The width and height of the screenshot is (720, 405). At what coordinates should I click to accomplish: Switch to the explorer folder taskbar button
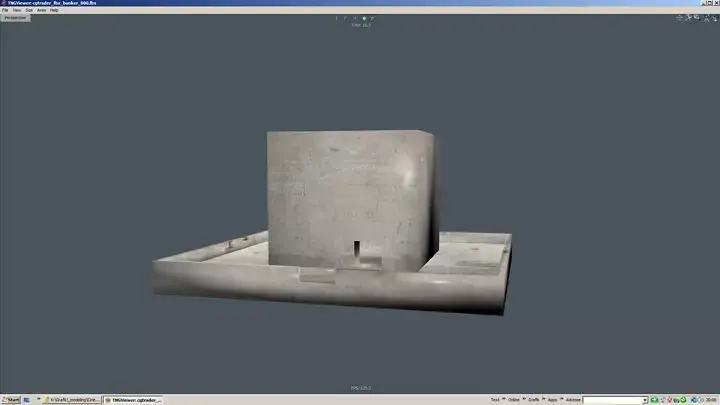point(72,400)
